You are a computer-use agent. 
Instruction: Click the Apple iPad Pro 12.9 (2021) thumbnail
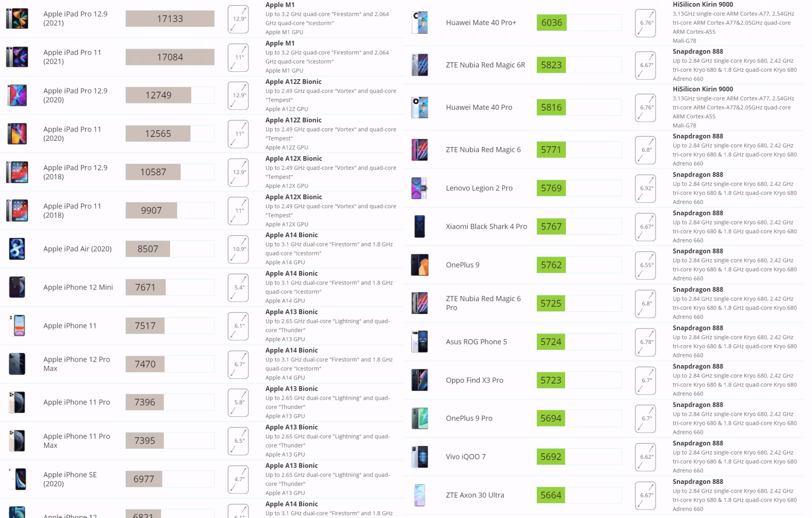[x=17, y=18]
